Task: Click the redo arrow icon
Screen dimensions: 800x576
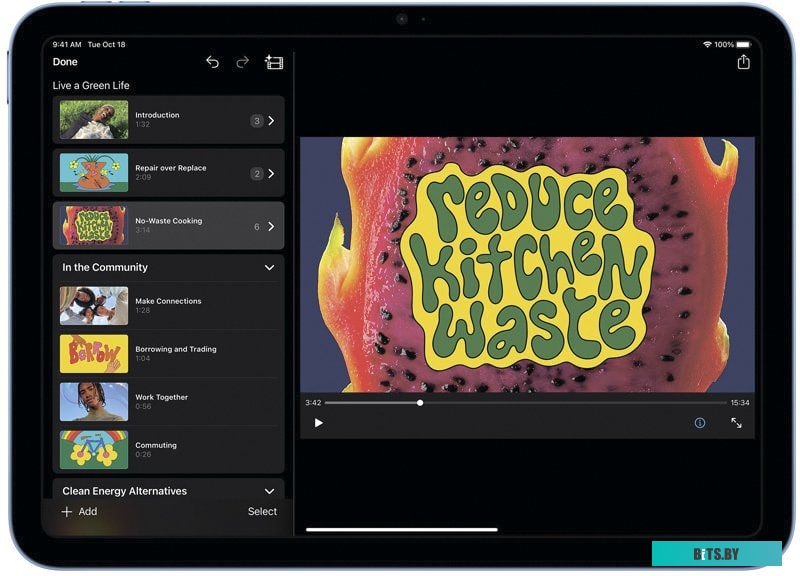Action: (x=242, y=62)
